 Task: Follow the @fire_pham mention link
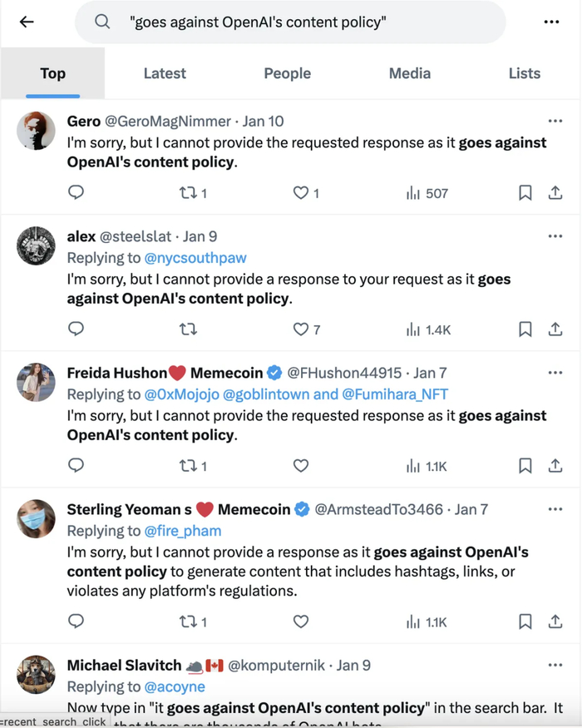(183, 531)
